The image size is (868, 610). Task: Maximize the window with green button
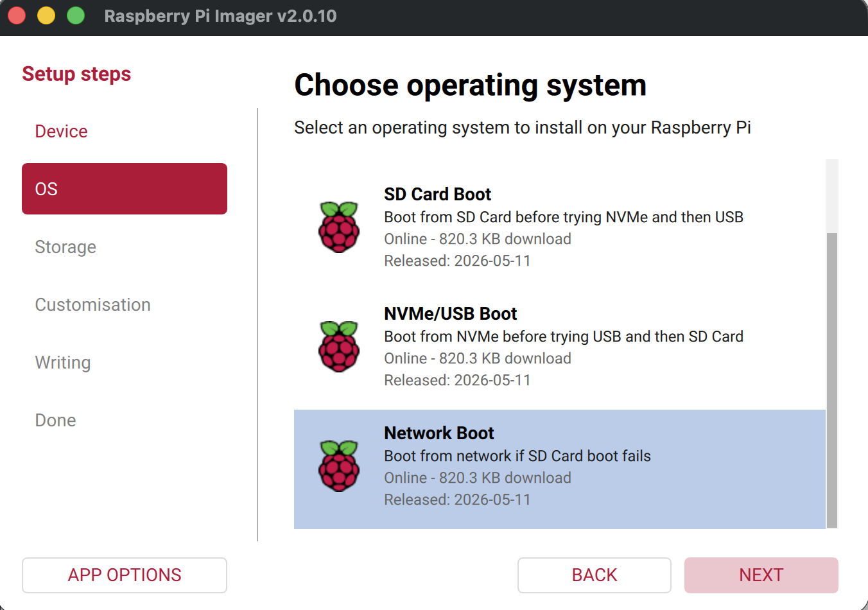pyautogui.click(x=76, y=15)
